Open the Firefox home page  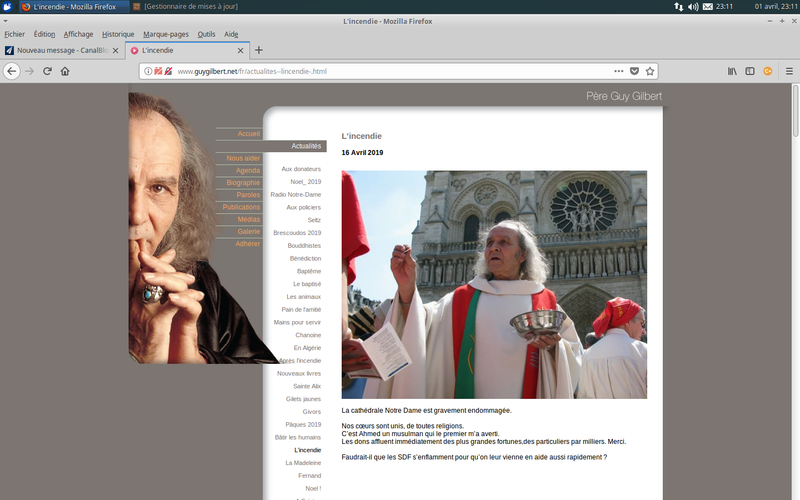[65, 71]
